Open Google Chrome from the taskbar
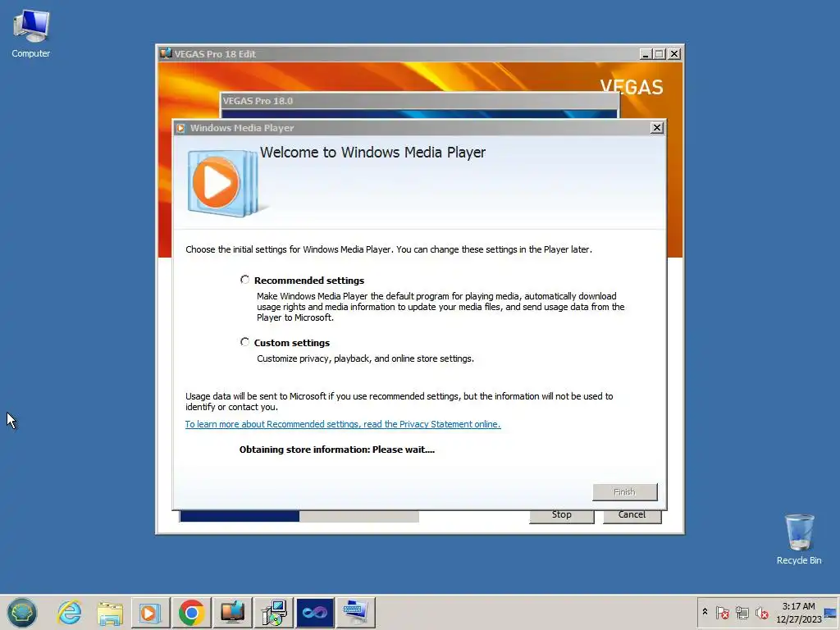840x630 pixels. click(191, 613)
